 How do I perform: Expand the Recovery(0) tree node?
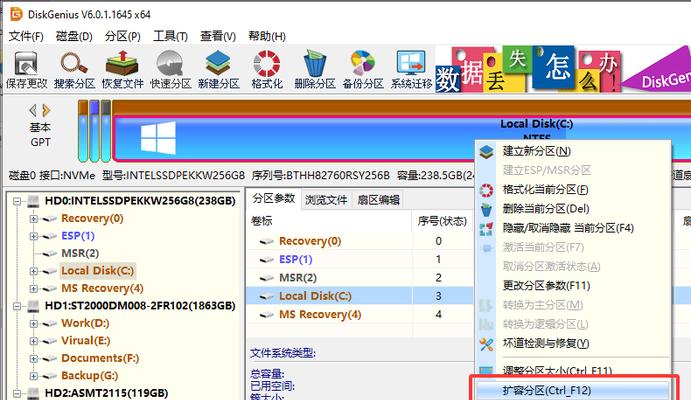[x=33, y=219]
